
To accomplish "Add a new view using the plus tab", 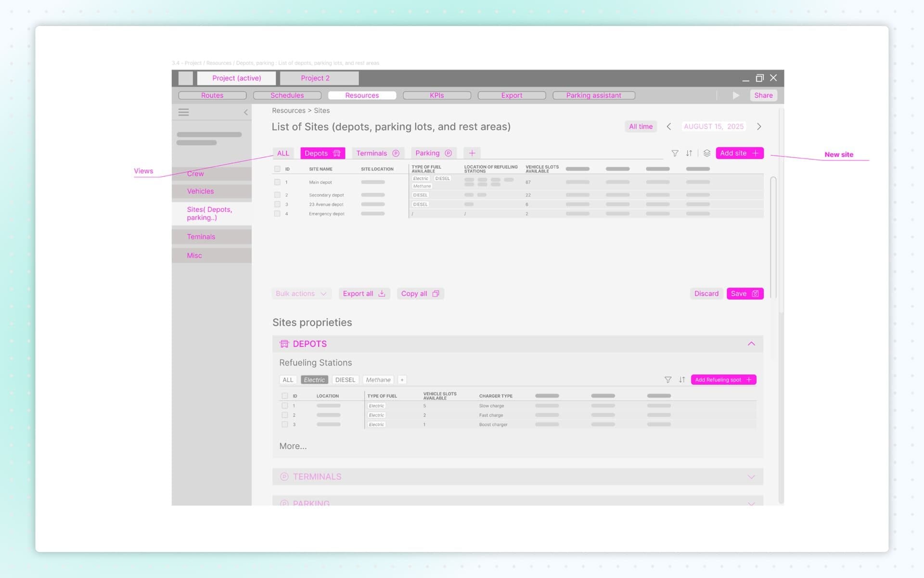I will pos(472,153).
